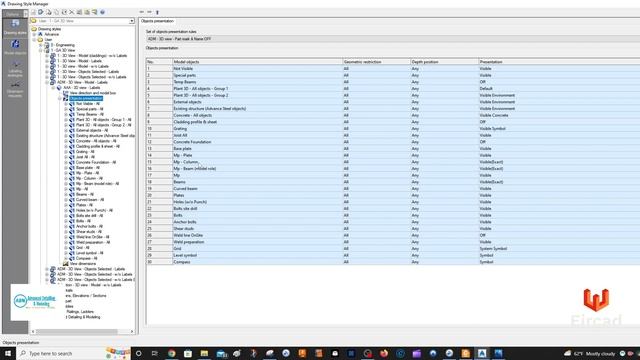Open File Explorer from the taskbar

click(204, 353)
